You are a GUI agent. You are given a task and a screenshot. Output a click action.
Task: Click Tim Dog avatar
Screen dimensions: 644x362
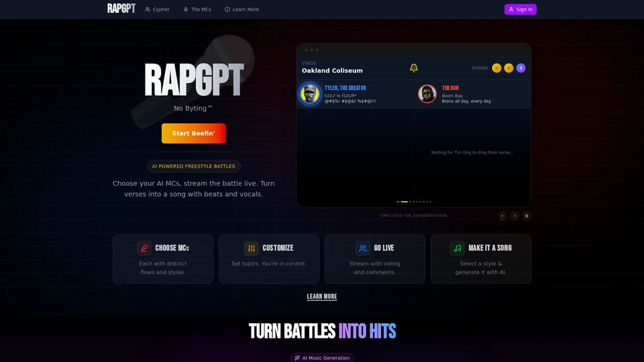(x=427, y=94)
